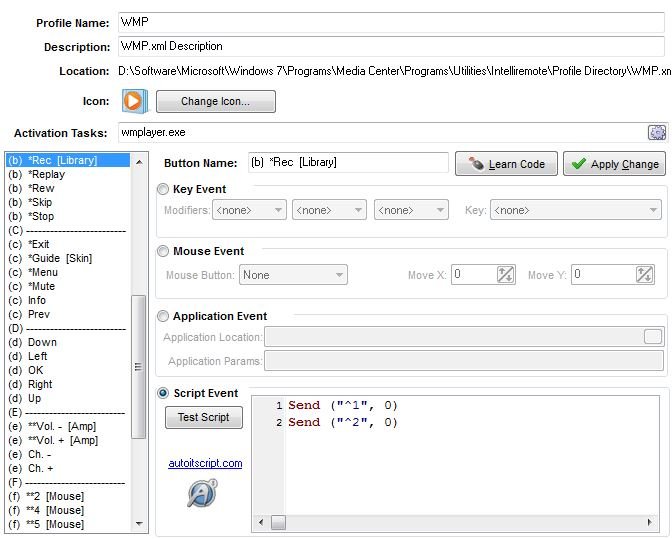Click the Windows Media Player profile icon
Image resolution: width=672 pixels, height=539 pixels.
point(135,101)
